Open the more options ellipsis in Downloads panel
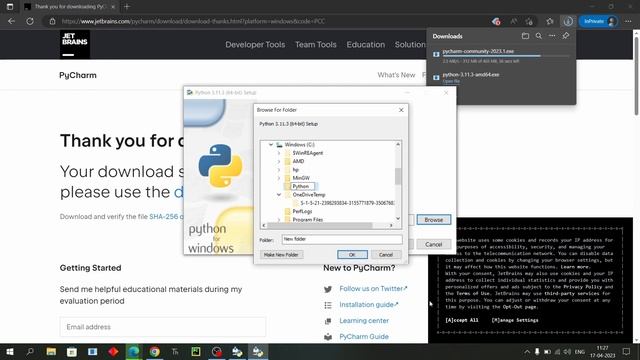 (552, 36)
